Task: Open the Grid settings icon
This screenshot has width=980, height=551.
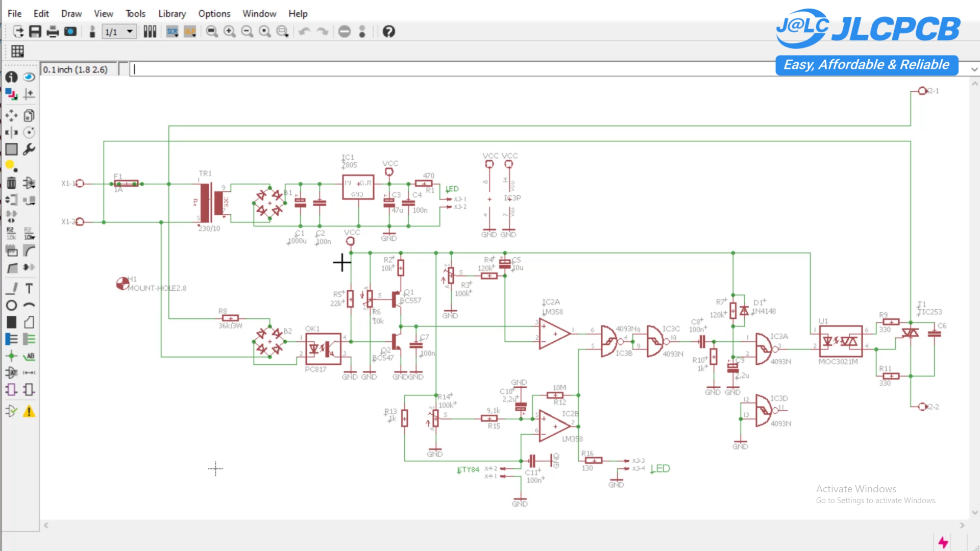Action: tap(17, 51)
